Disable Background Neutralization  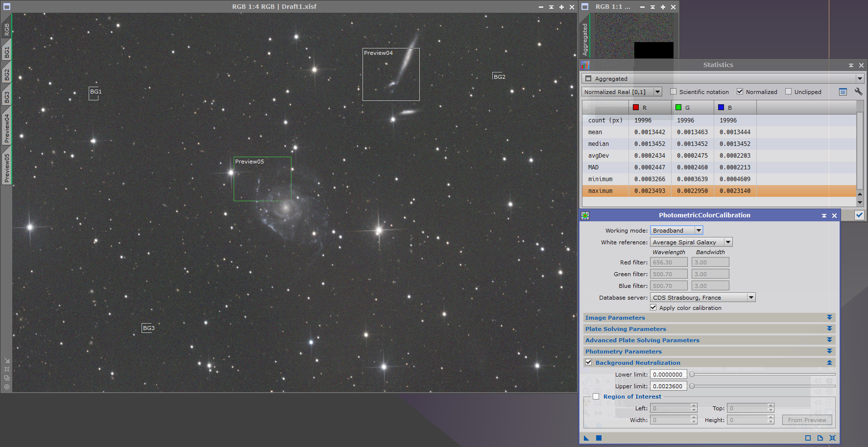589,362
